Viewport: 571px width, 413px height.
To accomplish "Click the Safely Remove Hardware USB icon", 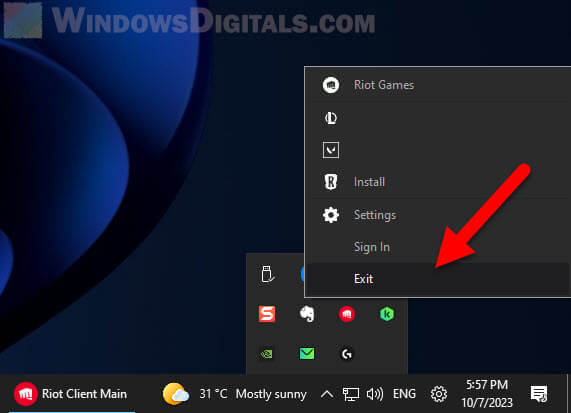I will (x=267, y=274).
